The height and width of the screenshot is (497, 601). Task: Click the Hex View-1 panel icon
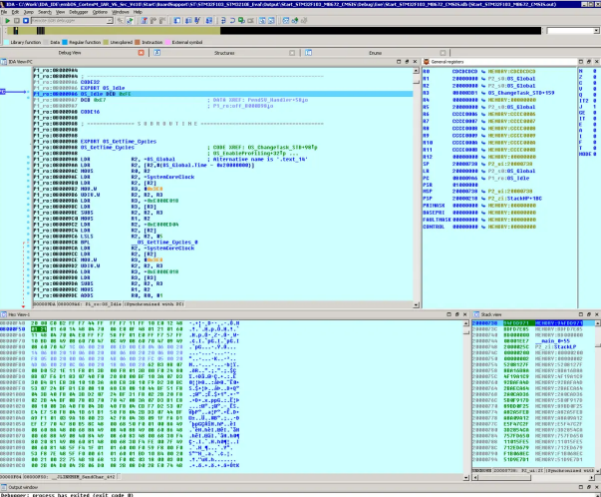pyautogui.click(x=4, y=315)
